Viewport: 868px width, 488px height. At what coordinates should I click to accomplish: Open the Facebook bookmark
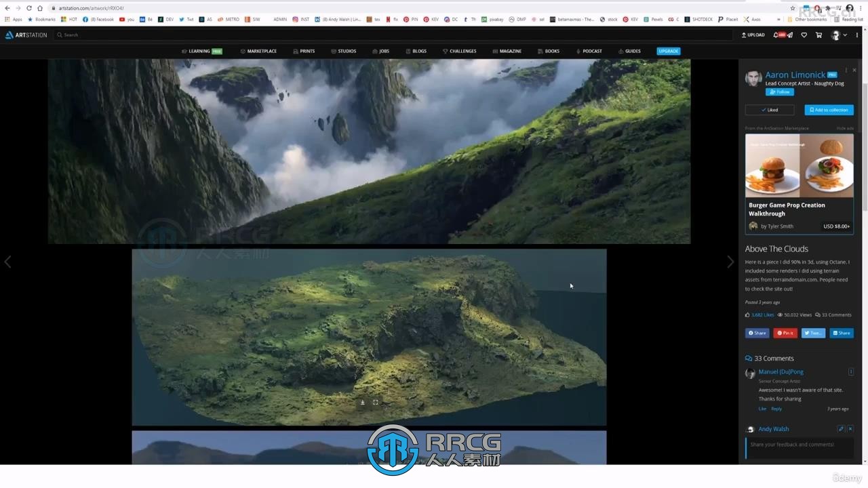98,20
